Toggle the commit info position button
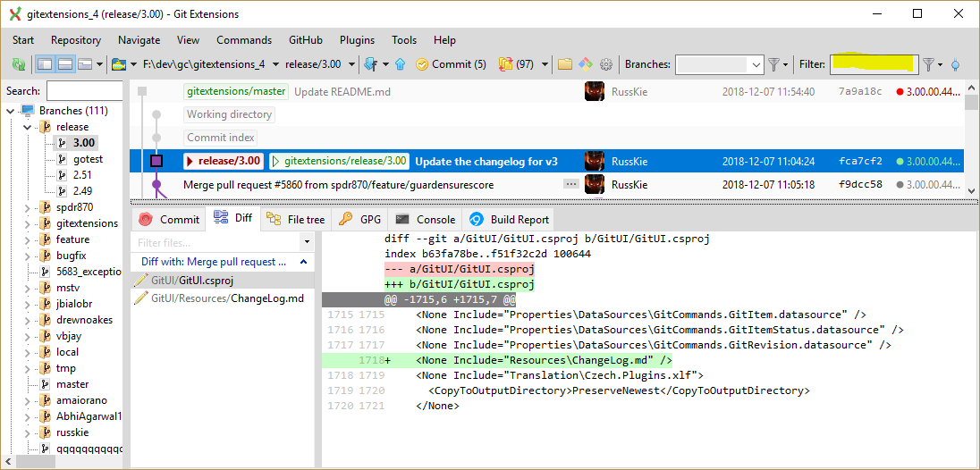 (x=85, y=63)
